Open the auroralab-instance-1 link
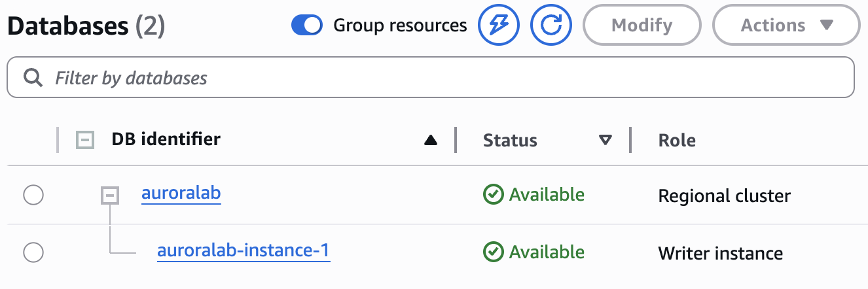The height and width of the screenshot is (289, 868). (x=244, y=251)
